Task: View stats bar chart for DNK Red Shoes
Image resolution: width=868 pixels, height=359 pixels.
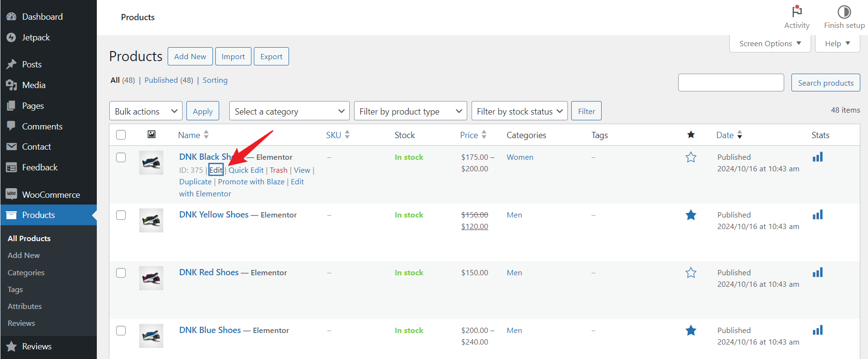Action: point(817,272)
